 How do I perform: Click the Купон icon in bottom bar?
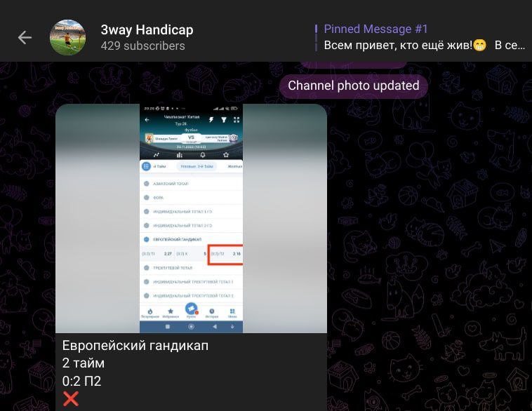[x=191, y=309]
